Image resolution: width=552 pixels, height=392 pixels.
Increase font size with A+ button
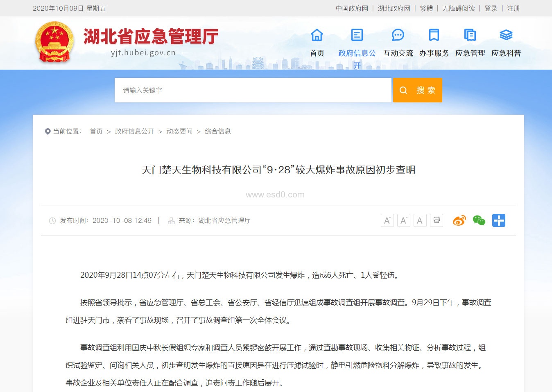pyautogui.click(x=387, y=220)
